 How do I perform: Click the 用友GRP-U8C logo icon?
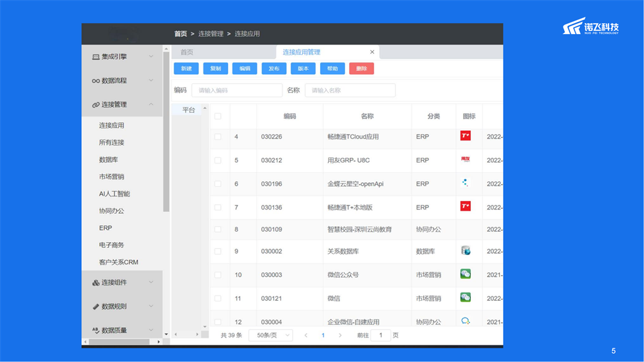(x=466, y=159)
